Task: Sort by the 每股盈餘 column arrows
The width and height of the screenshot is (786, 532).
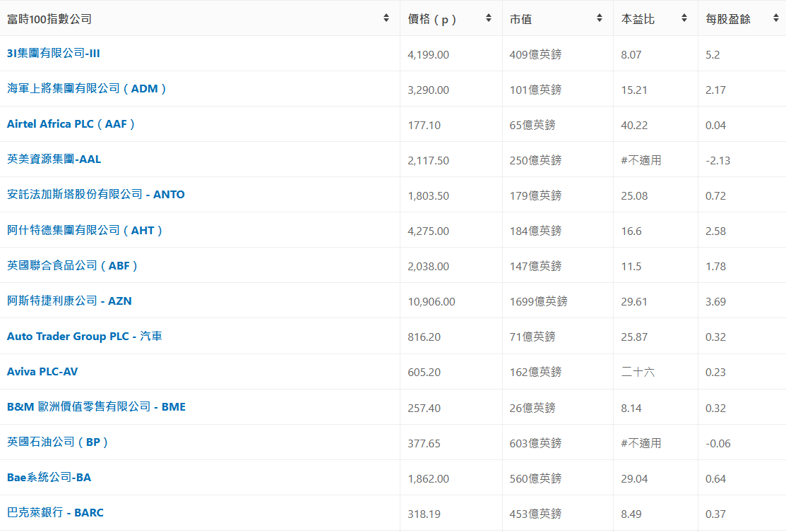Action: (775, 18)
